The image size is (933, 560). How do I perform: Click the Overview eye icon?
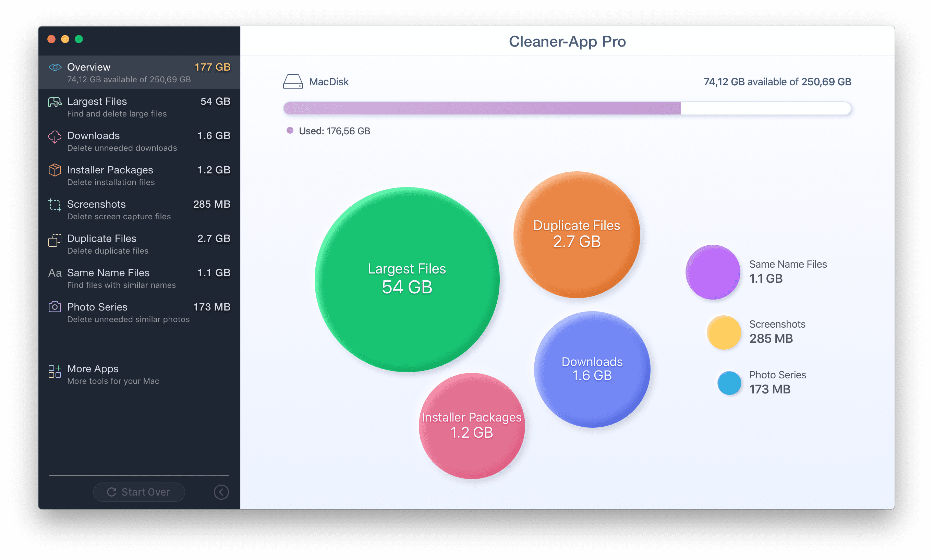(x=55, y=67)
